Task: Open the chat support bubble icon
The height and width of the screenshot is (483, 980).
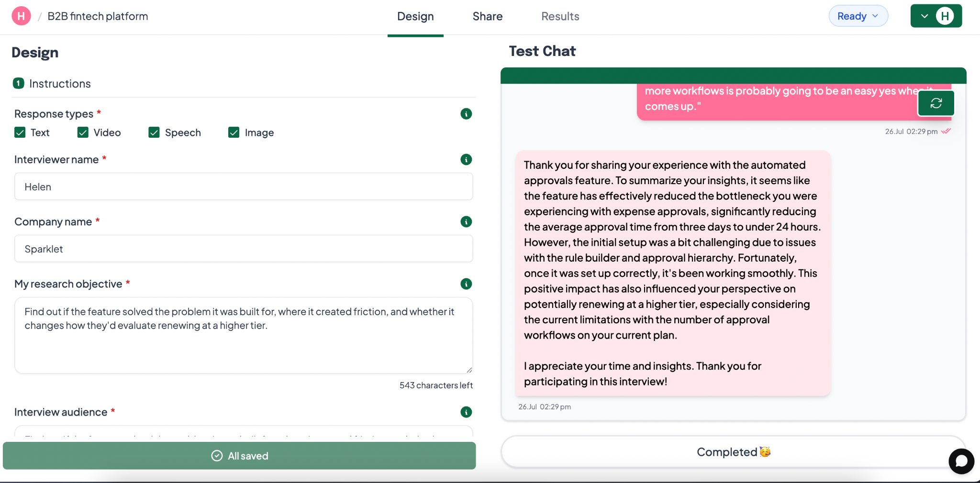Action: coord(961,461)
